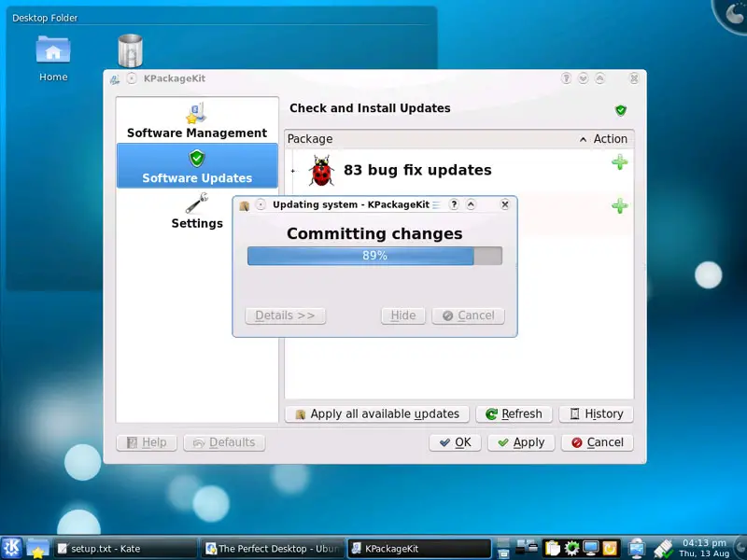747x560 pixels.
Task: Click the 89% progress bar
Action: tap(374, 256)
